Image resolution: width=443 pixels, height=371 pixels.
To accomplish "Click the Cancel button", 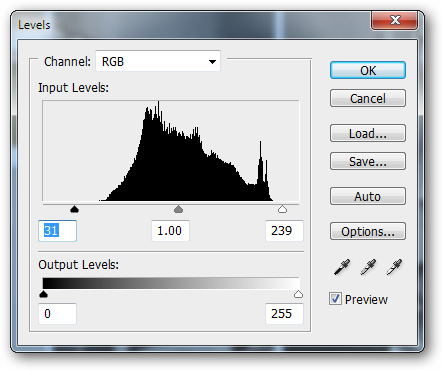I will point(368,98).
